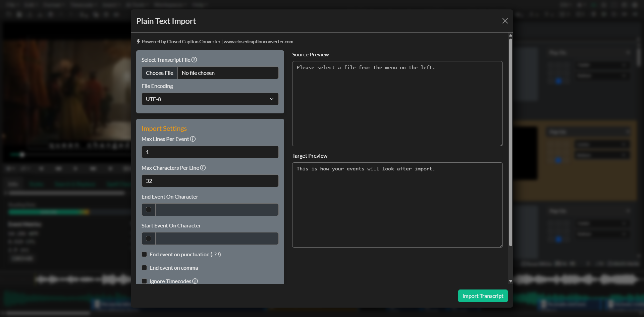The height and width of the screenshot is (317, 644).
Task: Close the Plain Text Import dialog
Action: [x=505, y=21]
